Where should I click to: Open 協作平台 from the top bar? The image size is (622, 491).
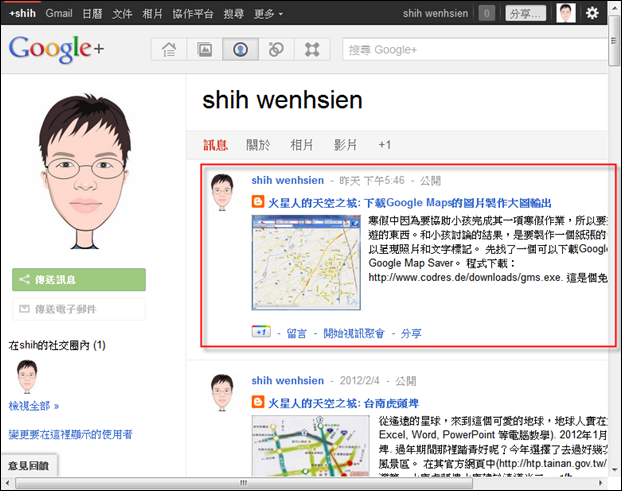point(193,14)
